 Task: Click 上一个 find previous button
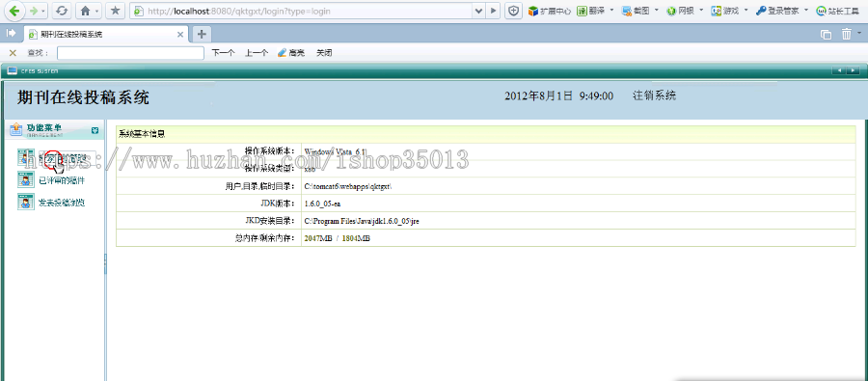pos(257,53)
